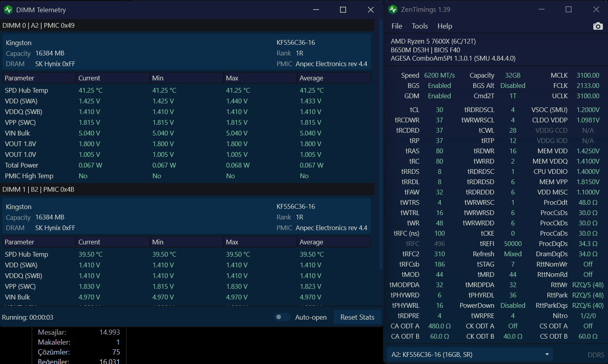This screenshot has width=608, height=364.
Task: Click the 'B650M DS3H | BIOS F40' motherboard line
Action: coord(425,50)
